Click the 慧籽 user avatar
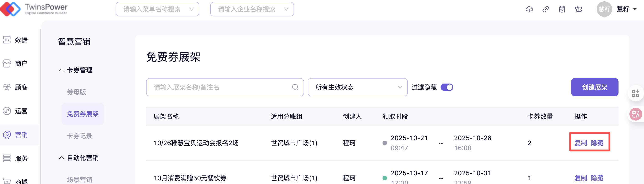Viewport: 644px width, 184px height. coord(604,9)
